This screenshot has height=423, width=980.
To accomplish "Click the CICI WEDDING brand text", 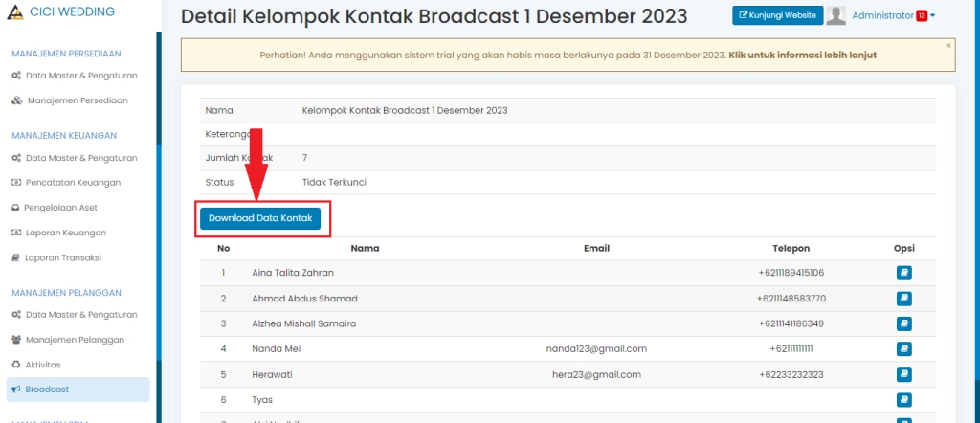I will (73, 11).
